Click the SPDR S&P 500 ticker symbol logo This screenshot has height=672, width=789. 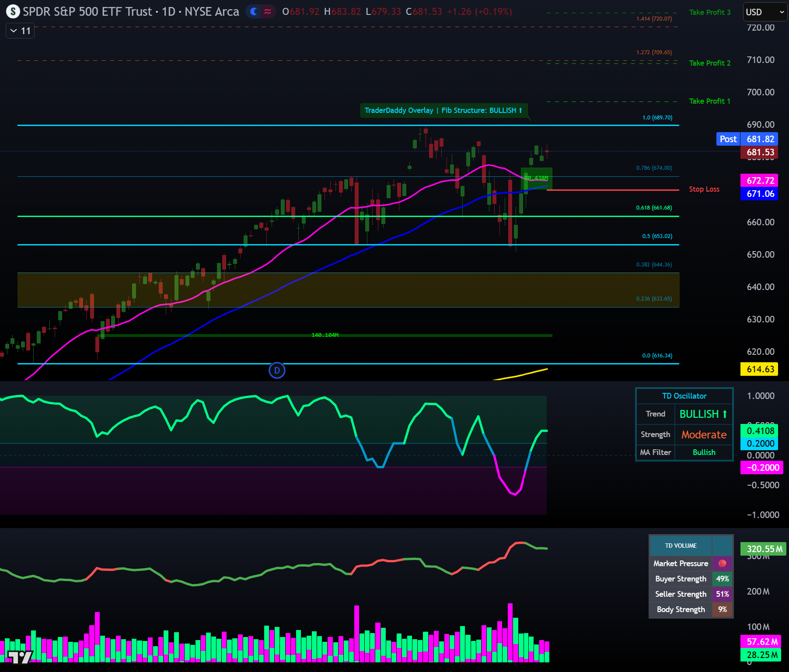tap(13, 12)
